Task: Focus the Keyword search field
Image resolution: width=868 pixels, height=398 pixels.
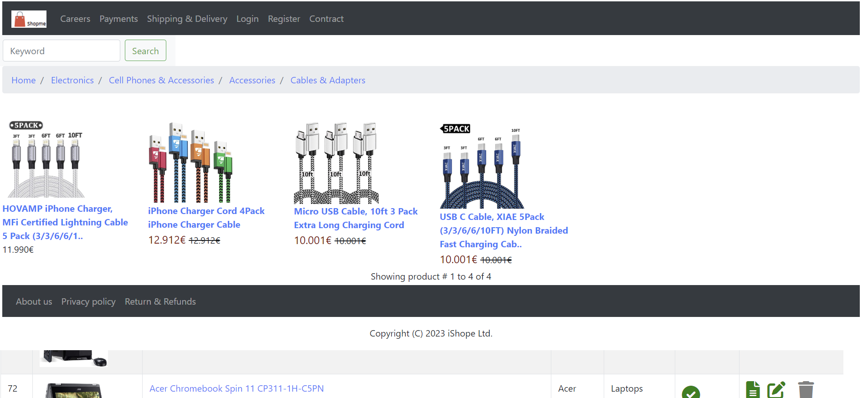Action: click(x=62, y=51)
